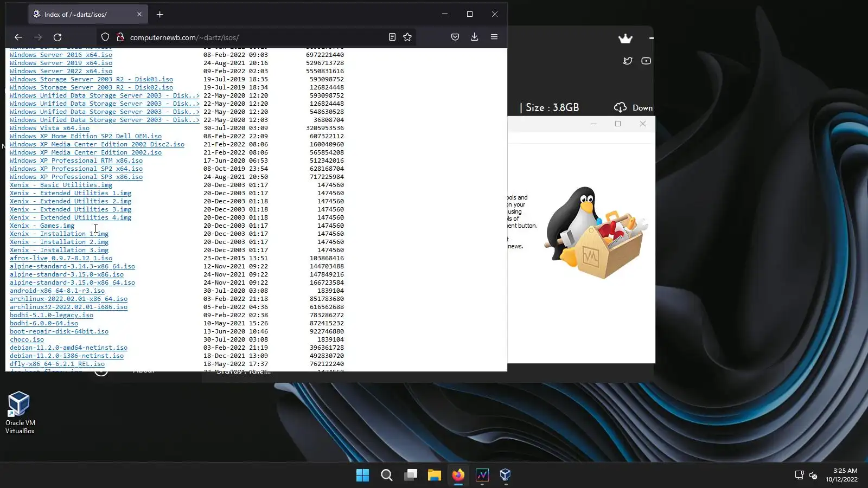
Task: Open 'Windows XP Home Edition SP2 Dell OEM.iso'
Action: 86,136
